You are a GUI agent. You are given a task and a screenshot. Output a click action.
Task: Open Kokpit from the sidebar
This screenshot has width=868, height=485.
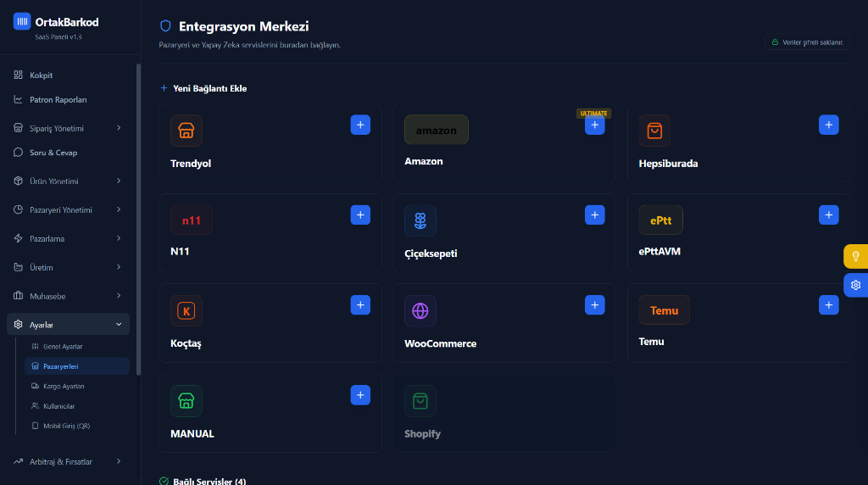point(42,75)
